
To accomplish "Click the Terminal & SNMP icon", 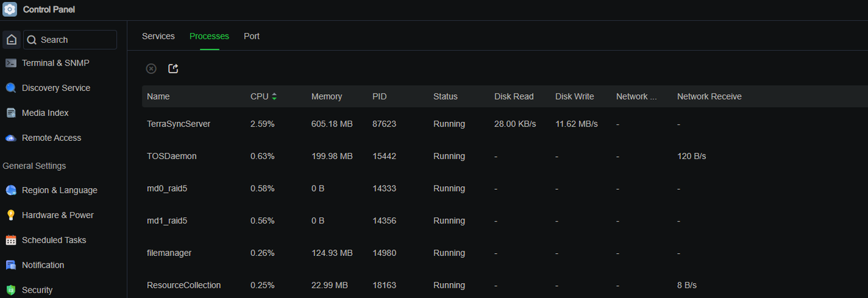I will (11, 63).
